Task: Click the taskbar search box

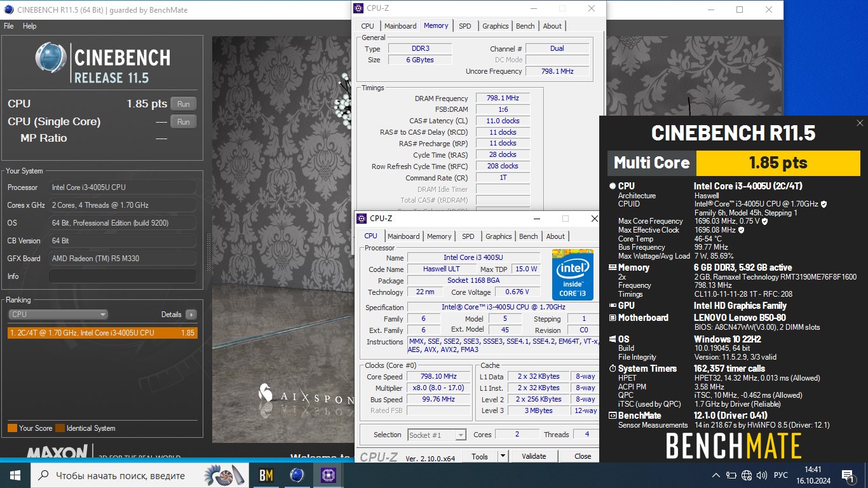Action: 140,475
